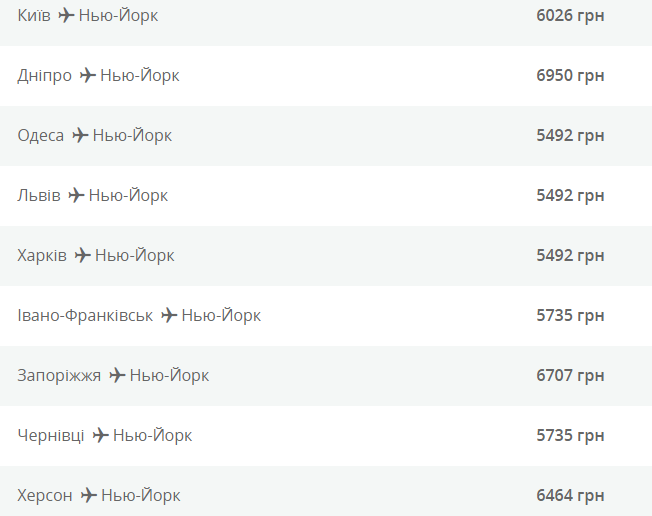Screen dimensions: 652x516
Task: Click the airplane icon next to Херсон
Action: point(89,496)
